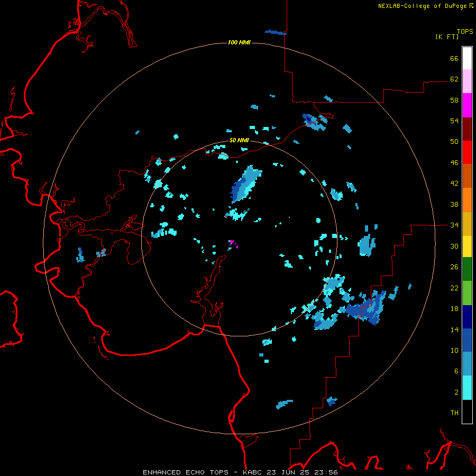Image resolution: width=476 pixels, height=476 pixels.
Task: Click the legend value 42
Action: pos(454,184)
